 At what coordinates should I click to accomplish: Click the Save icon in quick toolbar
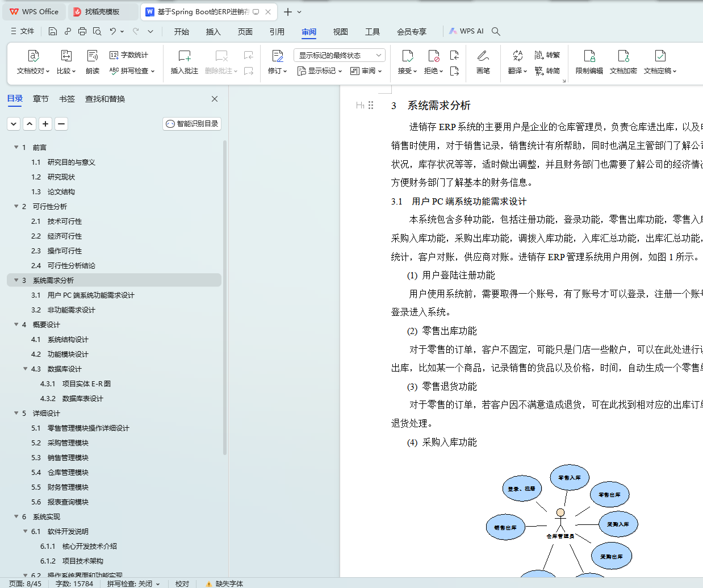click(53, 31)
